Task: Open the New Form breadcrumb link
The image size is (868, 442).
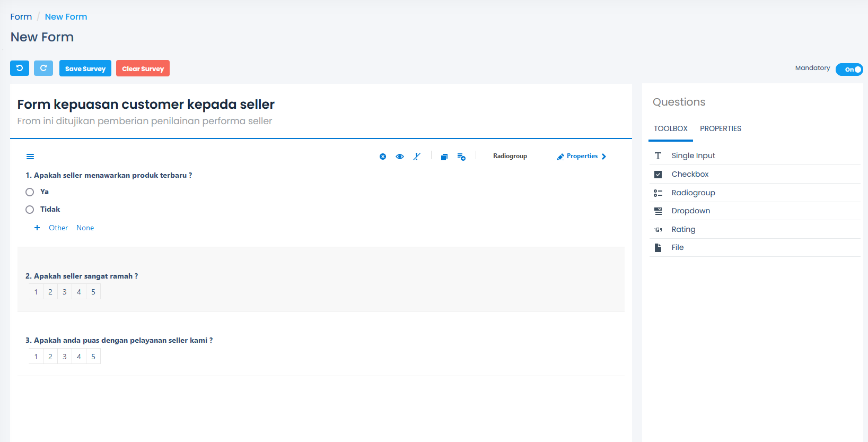Action: 66,16
